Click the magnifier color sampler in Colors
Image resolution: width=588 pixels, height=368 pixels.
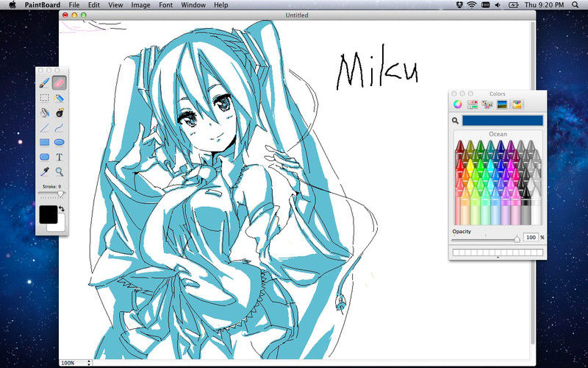tap(455, 121)
